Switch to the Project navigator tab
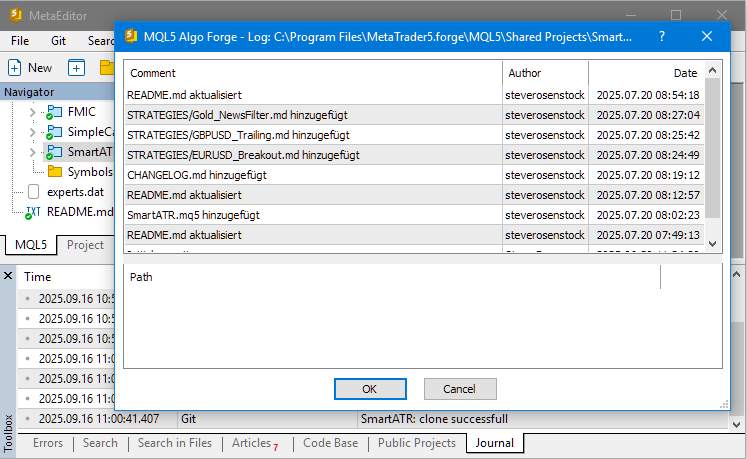This screenshot has height=459, width=747. coord(85,245)
